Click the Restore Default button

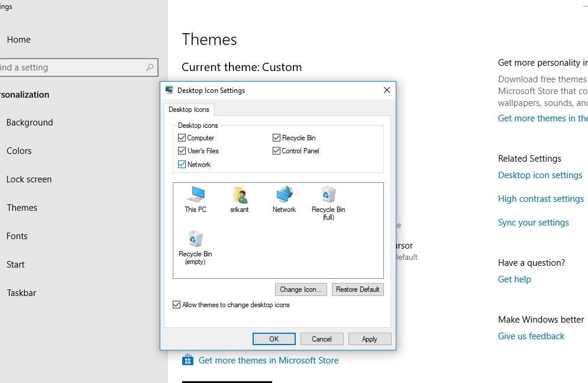tap(357, 289)
